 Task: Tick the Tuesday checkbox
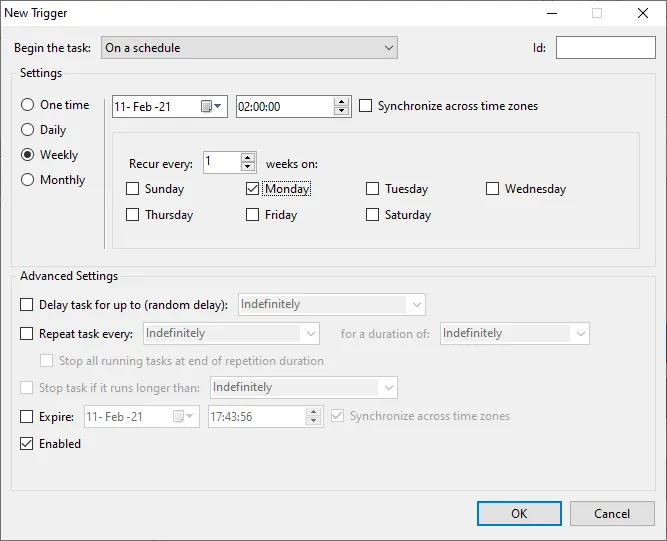coord(373,189)
